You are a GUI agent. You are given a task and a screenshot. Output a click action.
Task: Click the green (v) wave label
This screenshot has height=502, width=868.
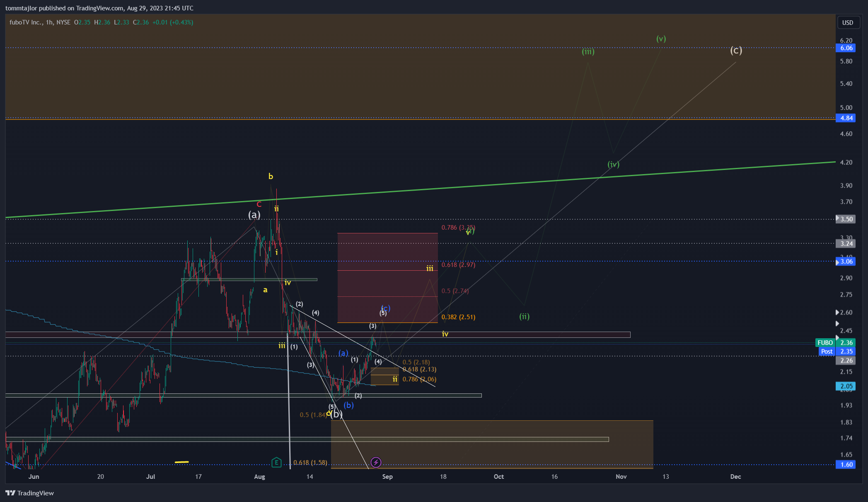tap(661, 39)
